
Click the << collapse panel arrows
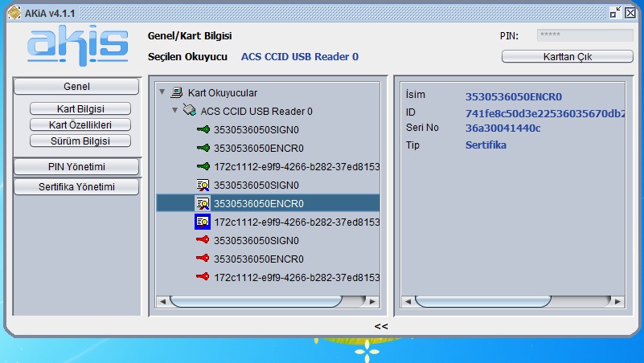click(381, 326)
